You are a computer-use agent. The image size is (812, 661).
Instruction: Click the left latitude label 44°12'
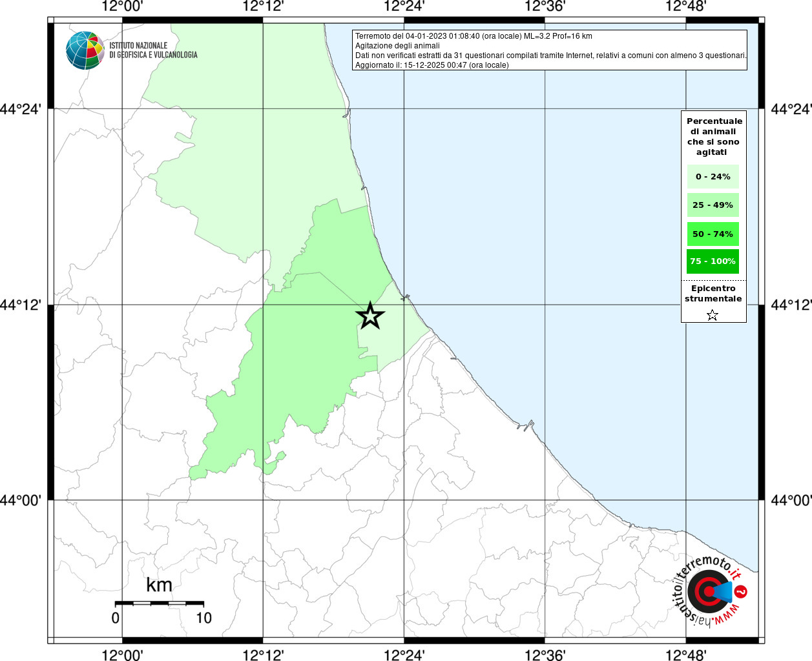pos(21,305)
